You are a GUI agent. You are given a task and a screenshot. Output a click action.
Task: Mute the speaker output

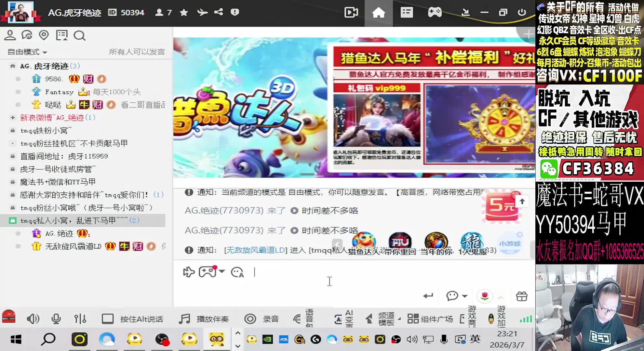(x=33, y=319)
